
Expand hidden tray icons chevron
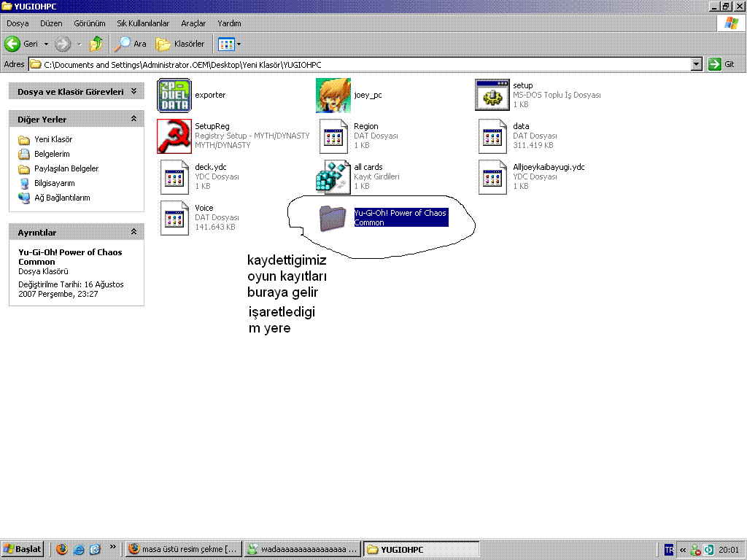pos(683,550)
